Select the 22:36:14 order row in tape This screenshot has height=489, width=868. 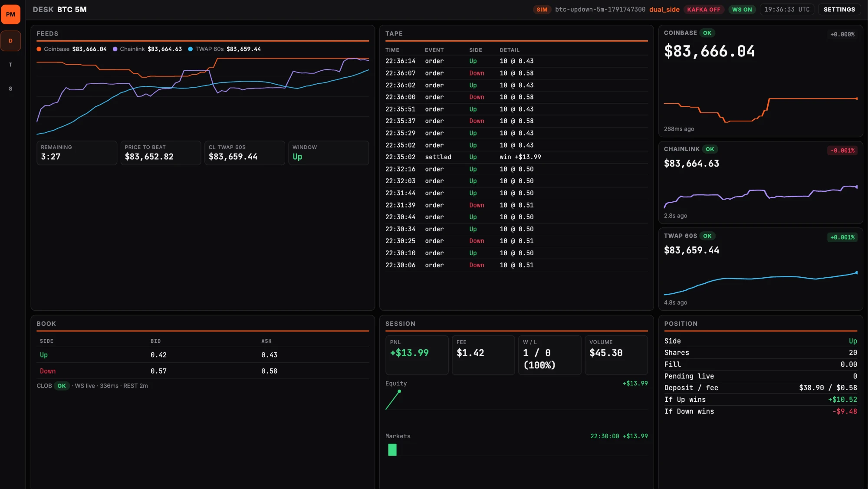point(516,61)
